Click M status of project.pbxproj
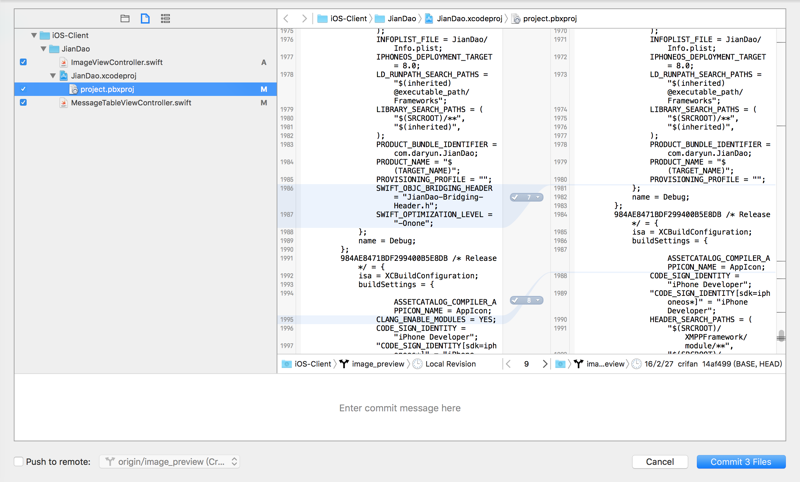Viewport: 800px width, 482px height. (x=264, y=89)
